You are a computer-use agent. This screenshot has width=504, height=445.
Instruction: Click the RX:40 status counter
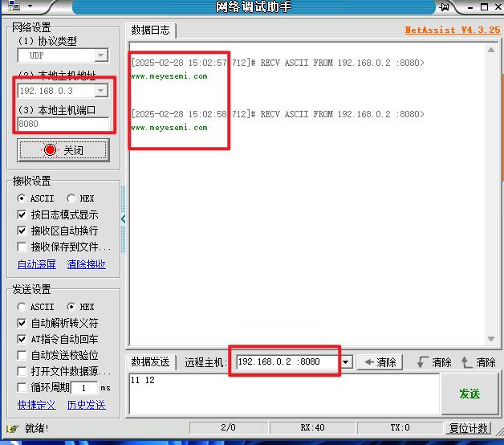tap(312, 427)
